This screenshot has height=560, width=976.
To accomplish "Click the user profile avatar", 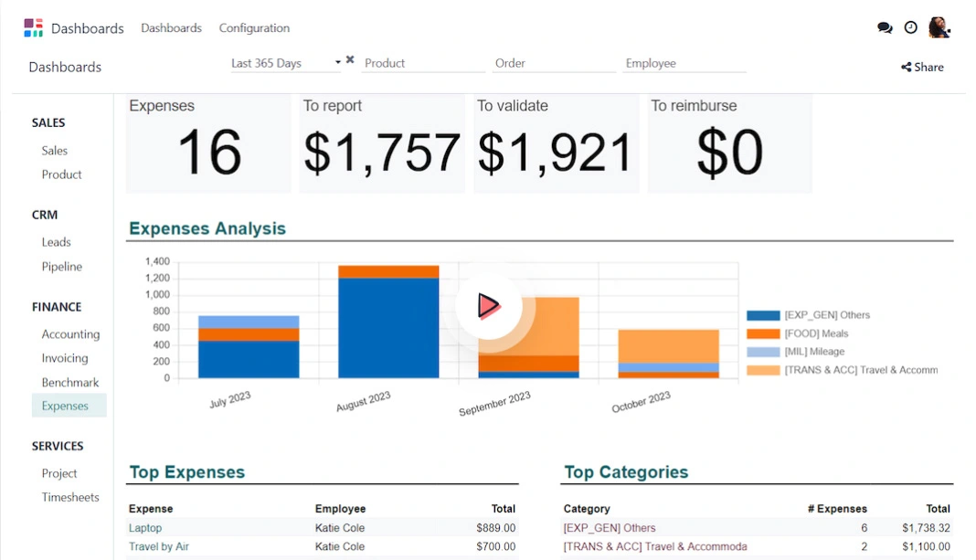I will click(x=939, y=27).
